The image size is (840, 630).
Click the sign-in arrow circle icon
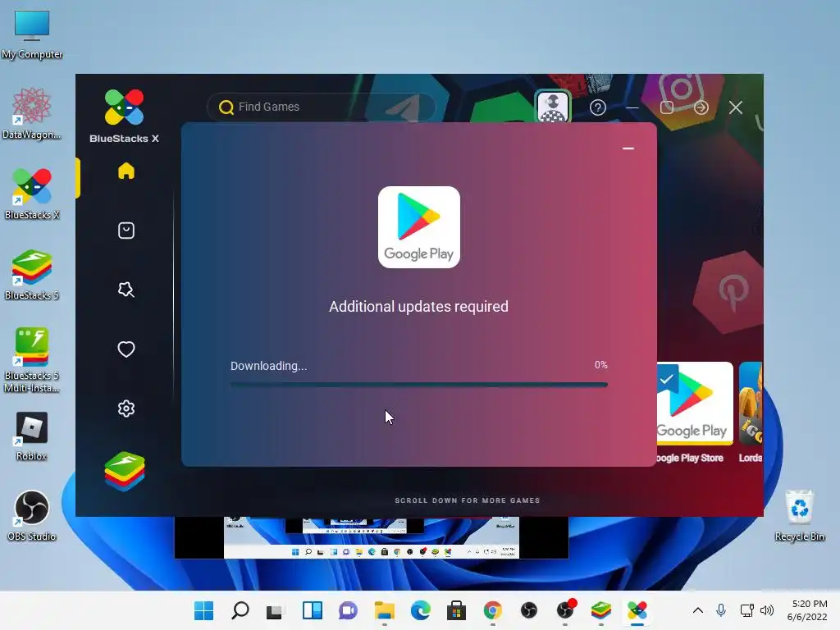(x=701, y=107)
